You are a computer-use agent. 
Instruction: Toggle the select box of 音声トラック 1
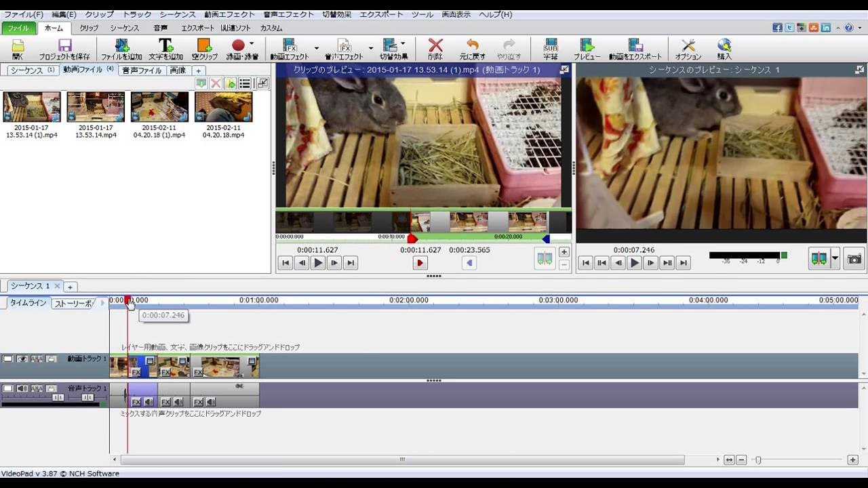tap(7, 388)
